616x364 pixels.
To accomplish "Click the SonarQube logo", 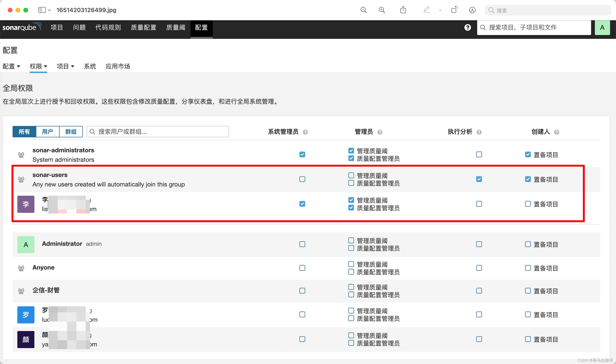I will tap(22, 27).
